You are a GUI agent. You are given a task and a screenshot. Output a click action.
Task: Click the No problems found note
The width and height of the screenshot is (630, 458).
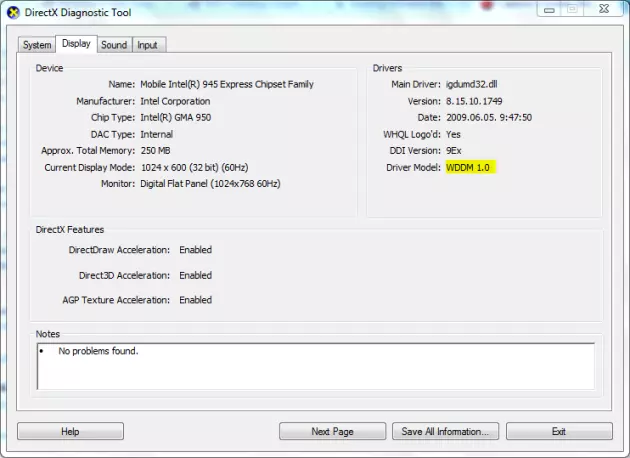point(98,351)
